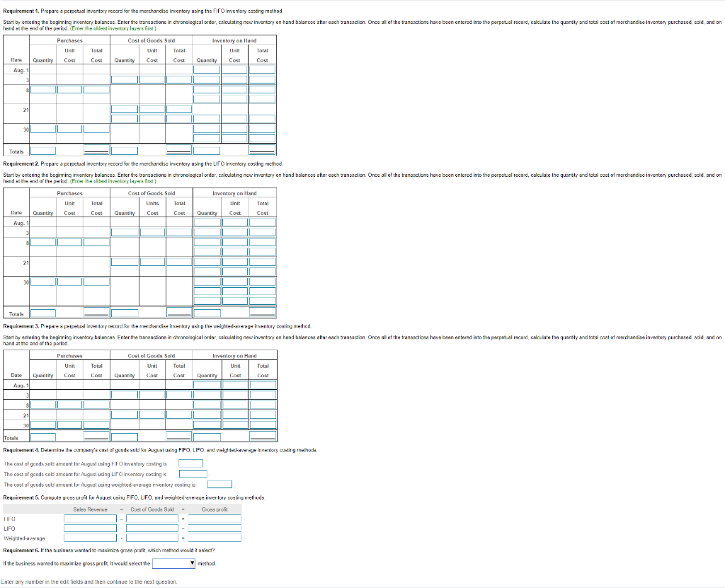
Task: Click Requirement 1 Totals purchases quantity field
Action: click(43, 151)
